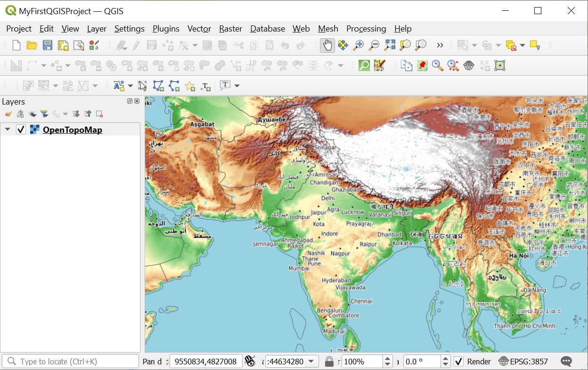
Task: Open the Raster menu
Action: pos(230,29)
